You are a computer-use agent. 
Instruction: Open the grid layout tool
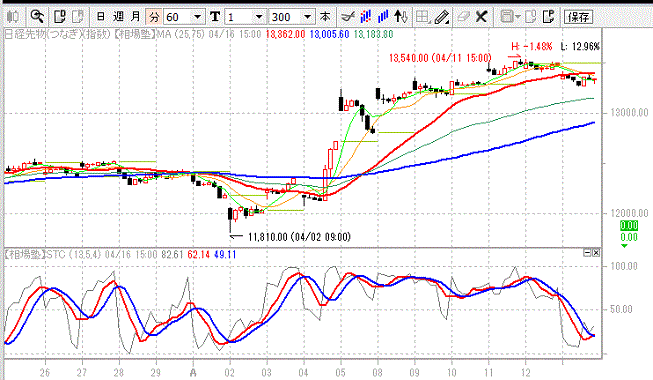coord(423,17)
